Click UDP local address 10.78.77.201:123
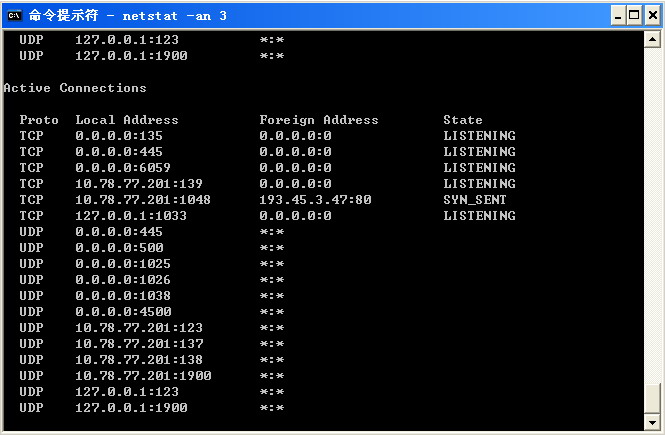Screen dimensions: 665x435 [x=139, y=328]
